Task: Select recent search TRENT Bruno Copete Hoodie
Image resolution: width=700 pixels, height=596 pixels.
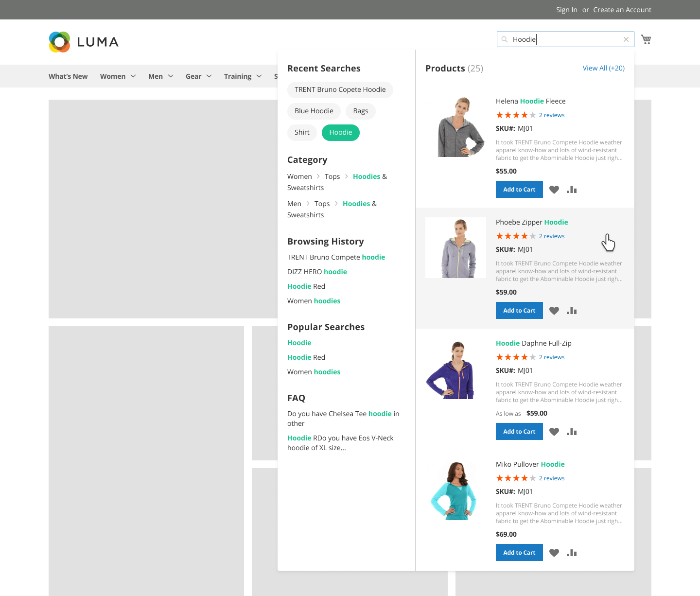Action: (x=340, y=89)
